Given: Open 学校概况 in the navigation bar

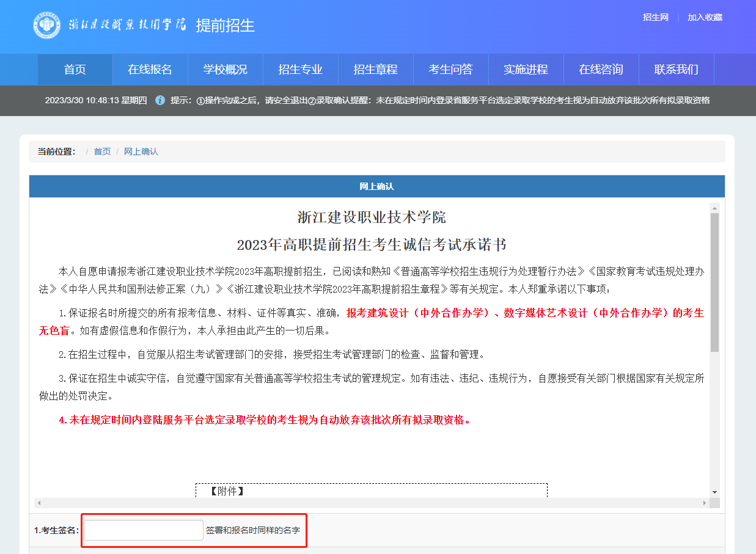Looking at the screenshot, I should [x=225, y=70].
